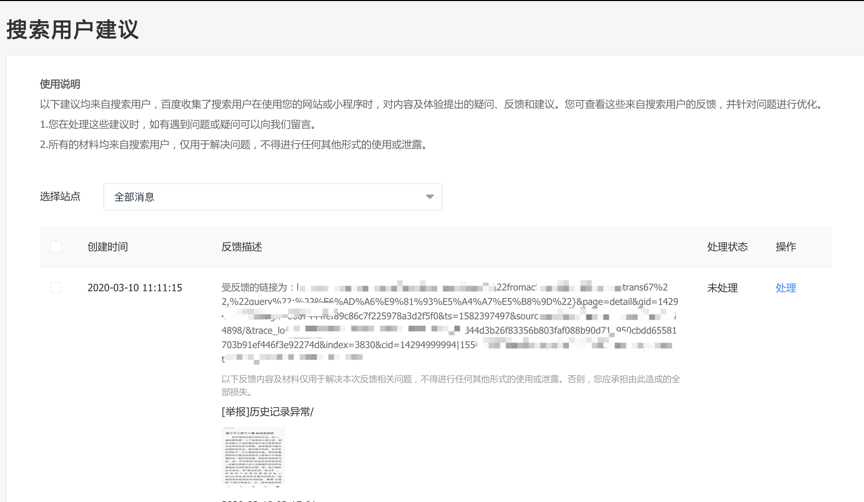The width and height of the screenshot is (864, 502).
Task: Toggle the select-all checkbox in table header
Action: coord(56,247)
